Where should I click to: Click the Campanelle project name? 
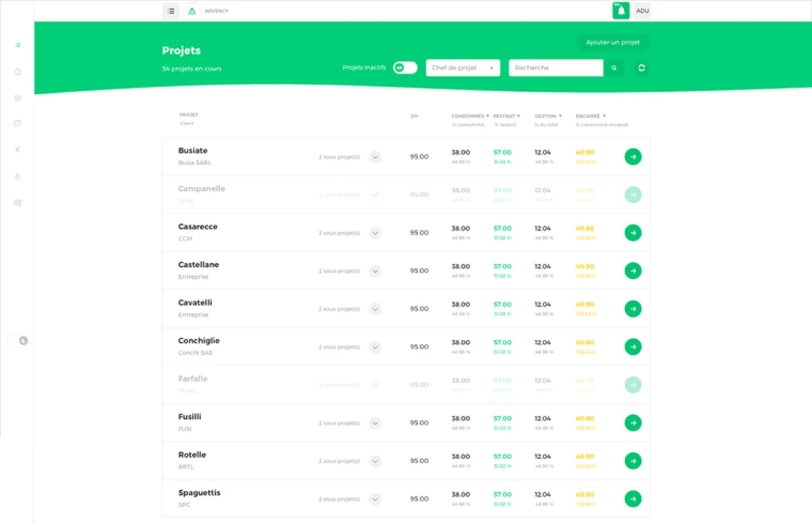[x=202, y=189]
